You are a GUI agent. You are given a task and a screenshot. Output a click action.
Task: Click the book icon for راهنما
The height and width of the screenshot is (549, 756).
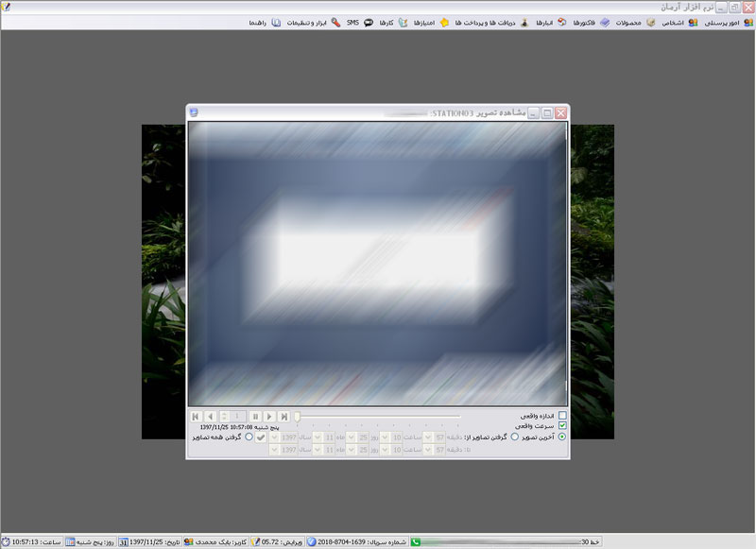pos(276,23)
